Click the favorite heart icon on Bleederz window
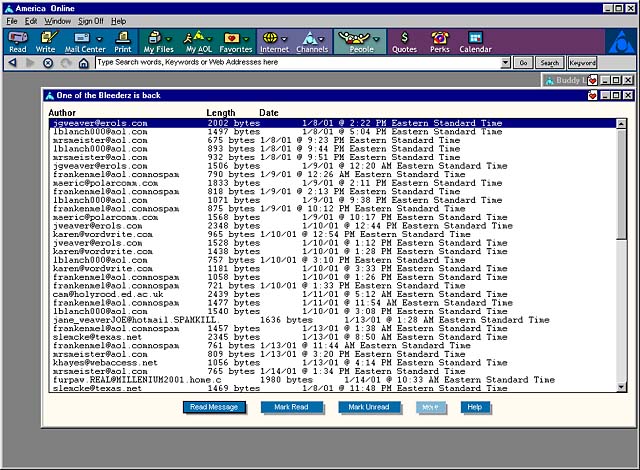The width and height of the screenshot is (640, 470). (592, 95)
